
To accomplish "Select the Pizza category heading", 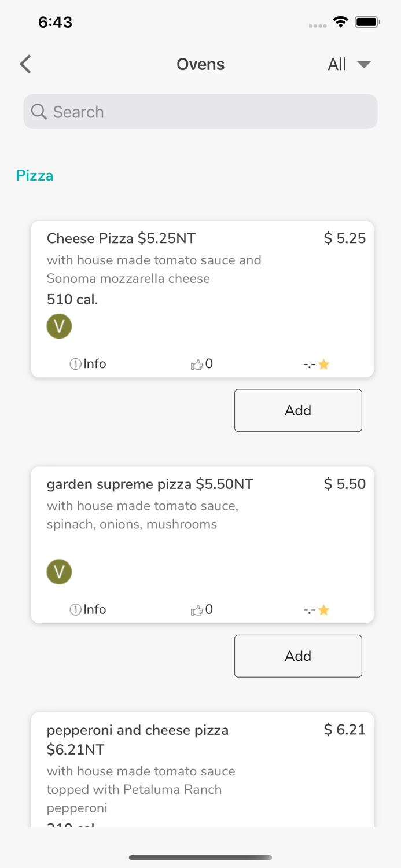I will (x=35, y=175).
